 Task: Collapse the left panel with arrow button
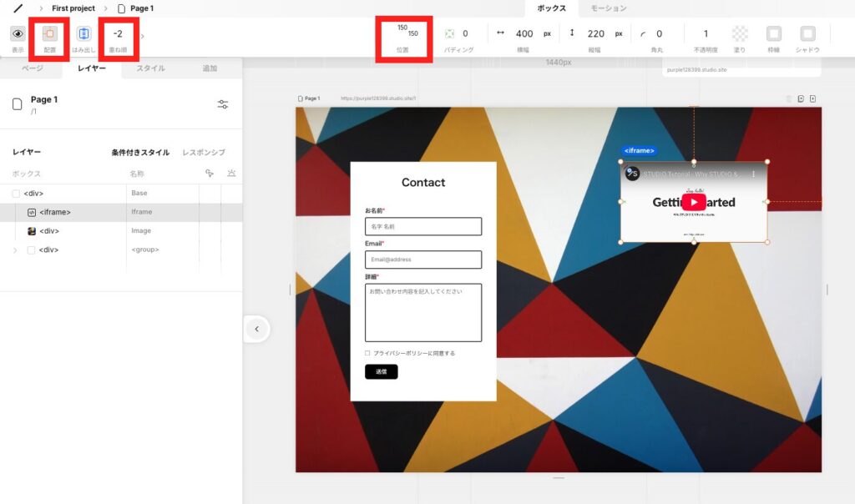[x=257, y=329]
